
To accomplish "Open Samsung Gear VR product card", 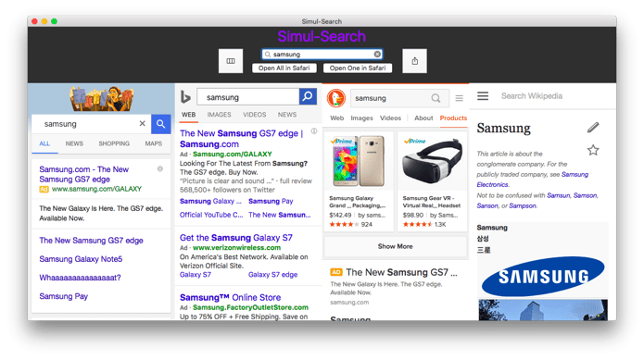I will pos(432,181).
